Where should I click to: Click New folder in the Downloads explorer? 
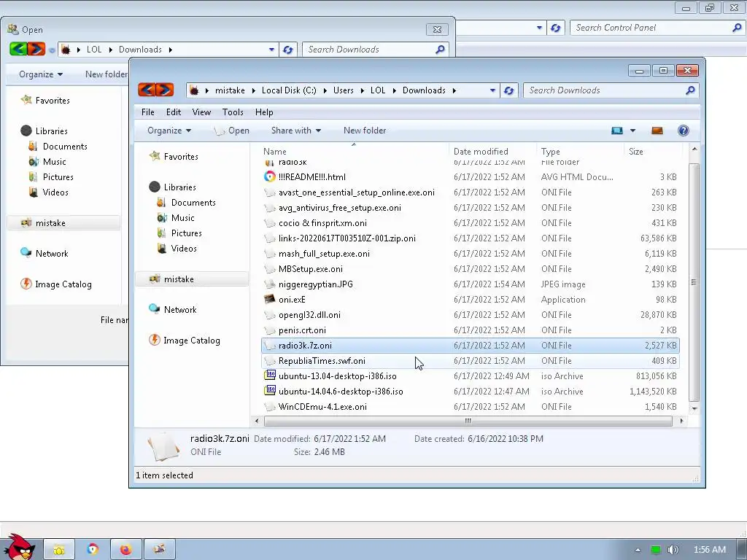click(365, 131)
